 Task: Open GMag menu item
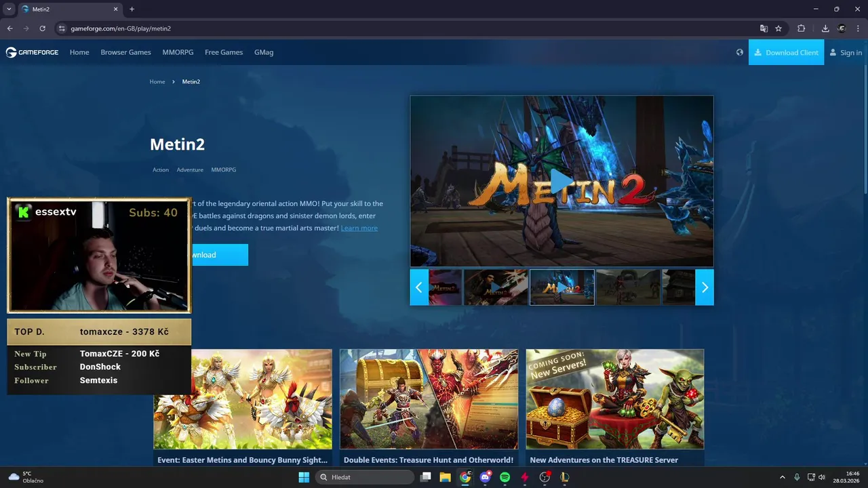264,52
